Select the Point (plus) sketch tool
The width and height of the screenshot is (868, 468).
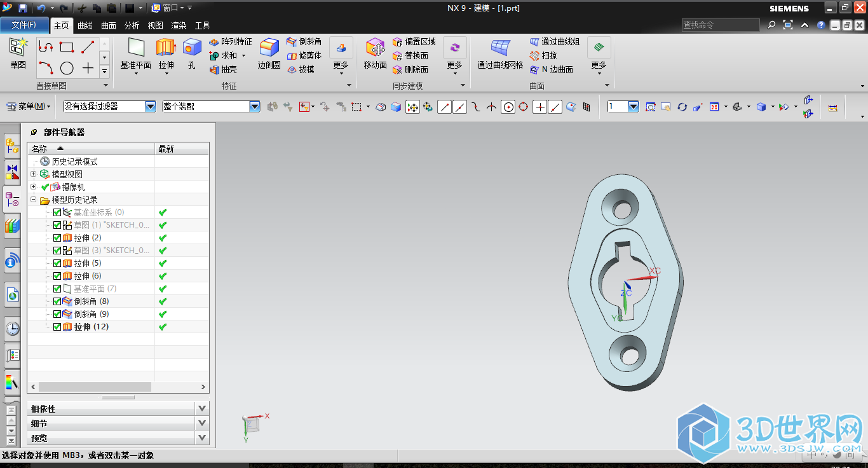tap(88, 68)
